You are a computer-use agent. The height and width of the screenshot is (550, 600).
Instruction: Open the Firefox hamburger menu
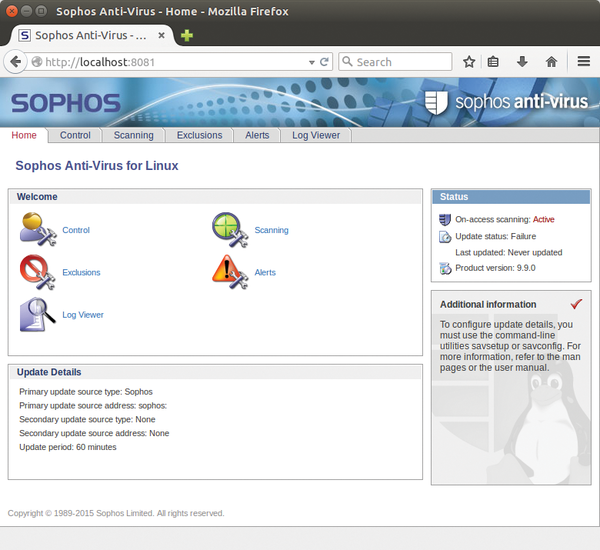pos(584,61)
